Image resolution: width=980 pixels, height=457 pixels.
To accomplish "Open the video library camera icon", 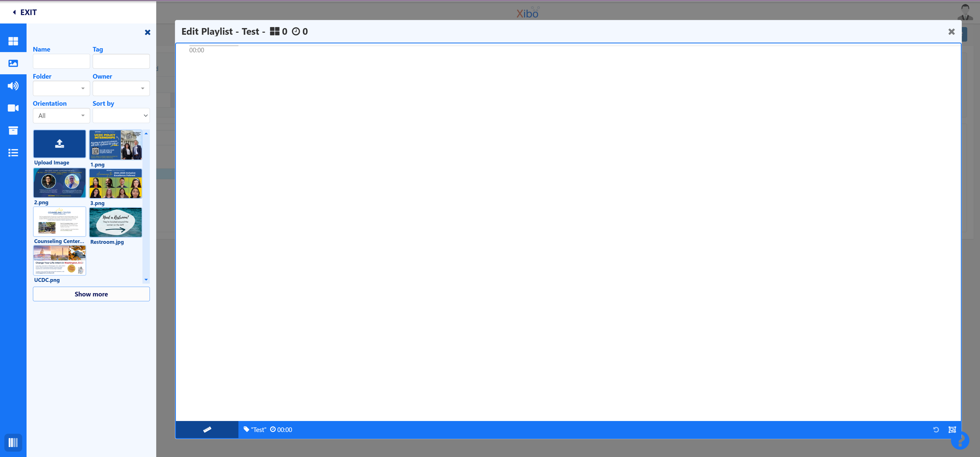I will click(13, 108).
